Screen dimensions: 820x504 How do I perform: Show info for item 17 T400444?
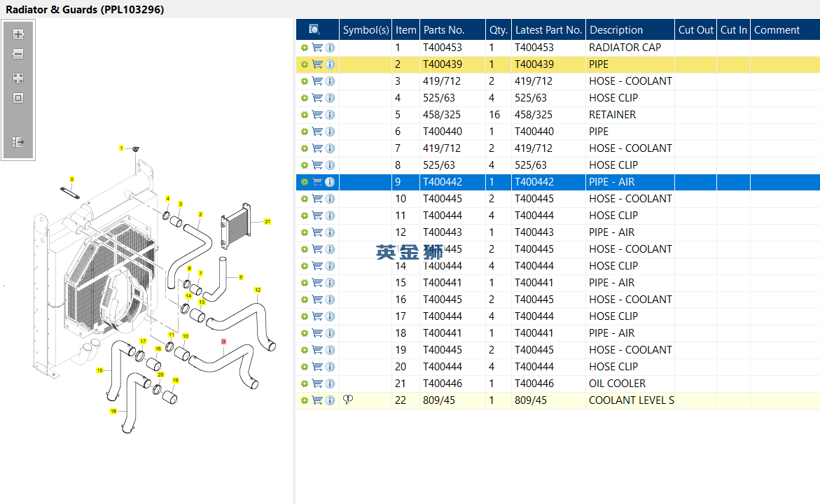click(330, 316)
